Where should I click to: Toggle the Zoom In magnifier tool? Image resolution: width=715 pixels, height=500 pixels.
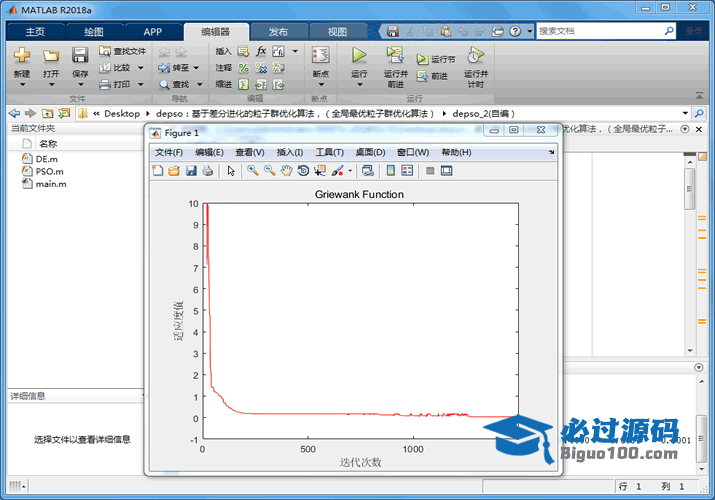[x=253, y=170]
